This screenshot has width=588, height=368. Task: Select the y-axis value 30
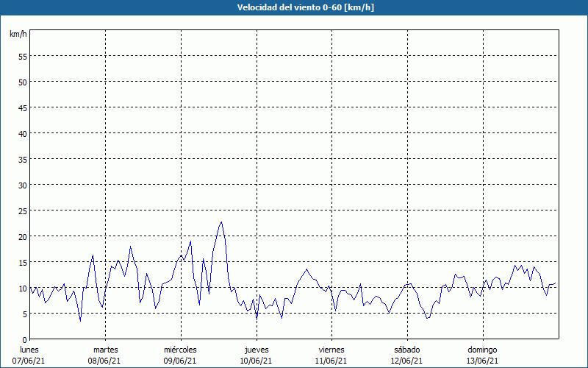pyautogui.click(x=23, y=185)
